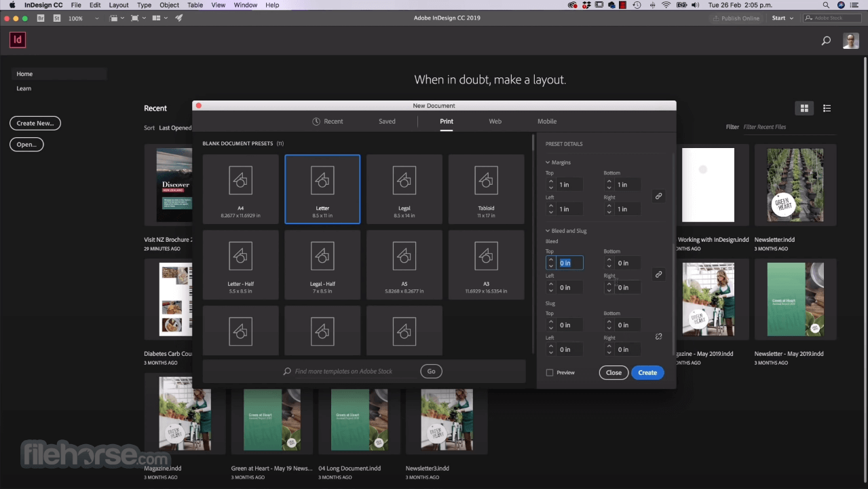Screen dimensions: 868x489
Task: Switch recent files to grid view
Action: 804,108
